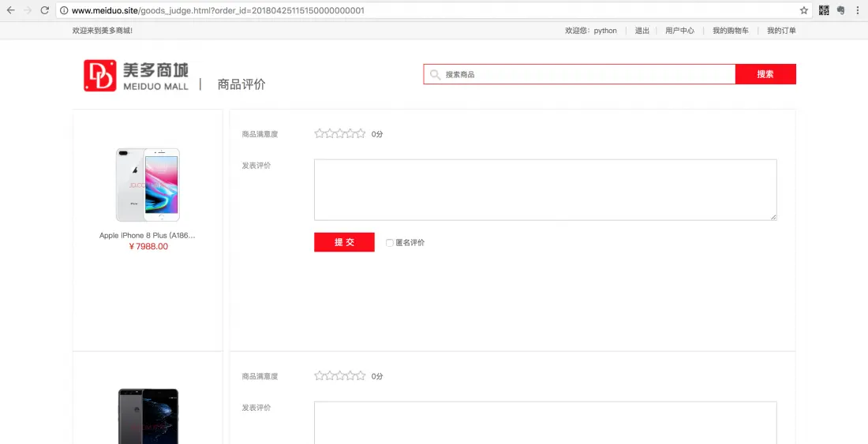The height and width of the screenshot is (444, 868).
Task: Rate the second product five stars
Action: (361, 376)
